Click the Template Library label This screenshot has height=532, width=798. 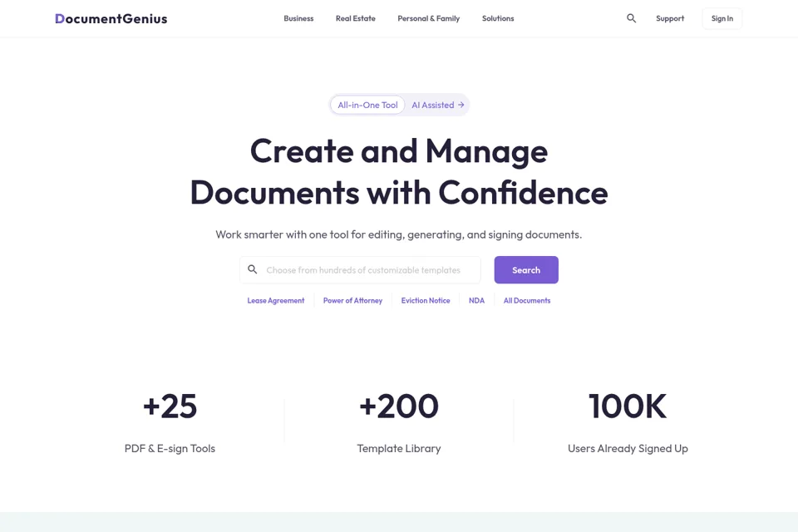tap(399, 449)
